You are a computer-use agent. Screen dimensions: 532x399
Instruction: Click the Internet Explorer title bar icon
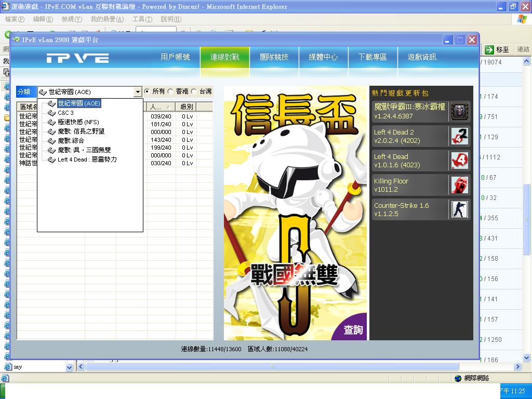coord(5,6)
